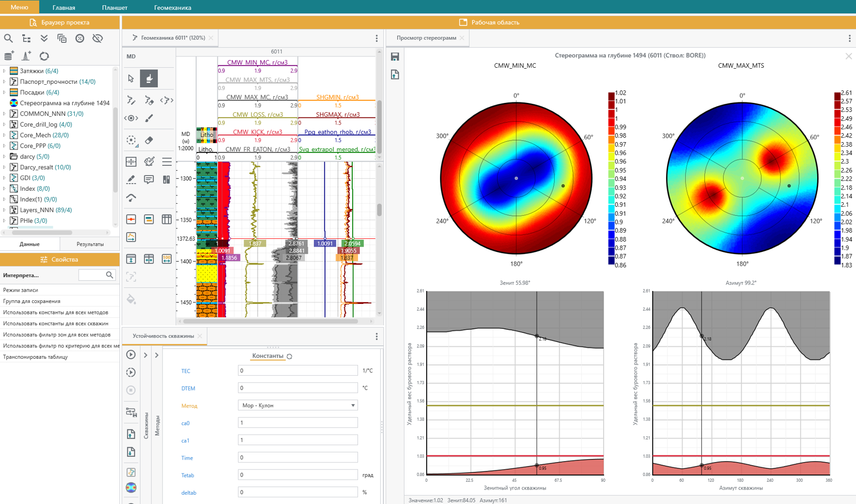This screenshot has width=856, height=504.
Task: Click the 100 percent scale icon
Action: (167, 259)
